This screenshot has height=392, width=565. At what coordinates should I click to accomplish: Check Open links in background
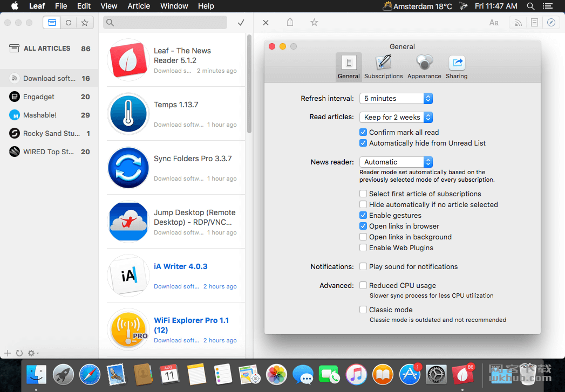363,237
